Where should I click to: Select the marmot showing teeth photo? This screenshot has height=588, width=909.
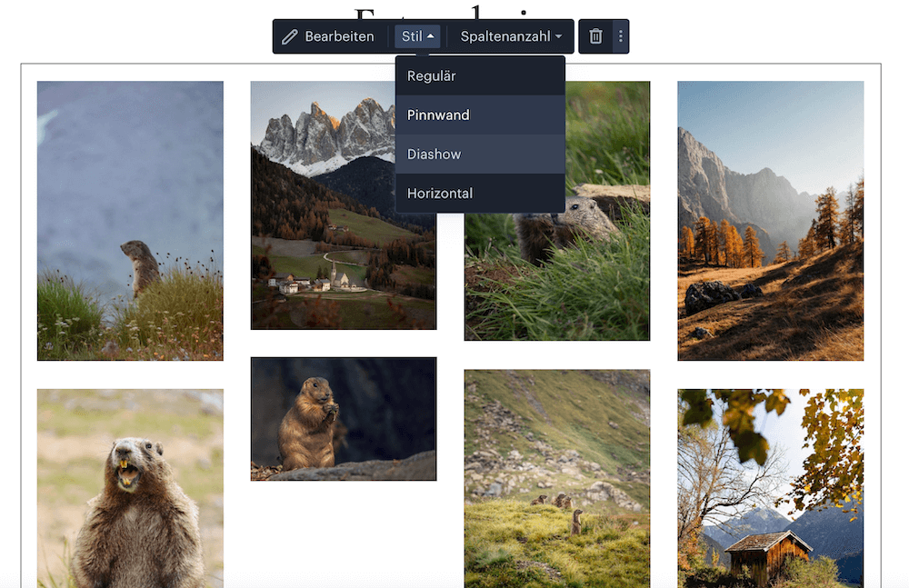130,488
